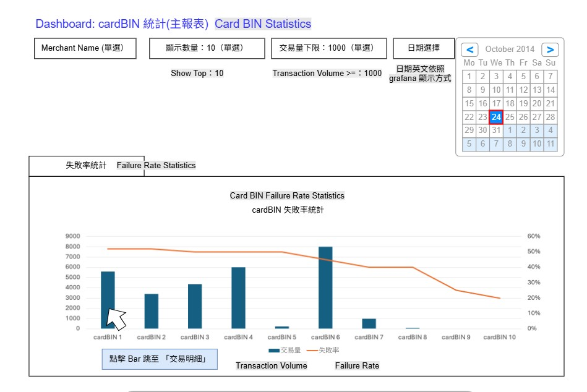Viewport: 587px width, 392px height.
Task: Go to next month in calendar
Action: (549, 49)
